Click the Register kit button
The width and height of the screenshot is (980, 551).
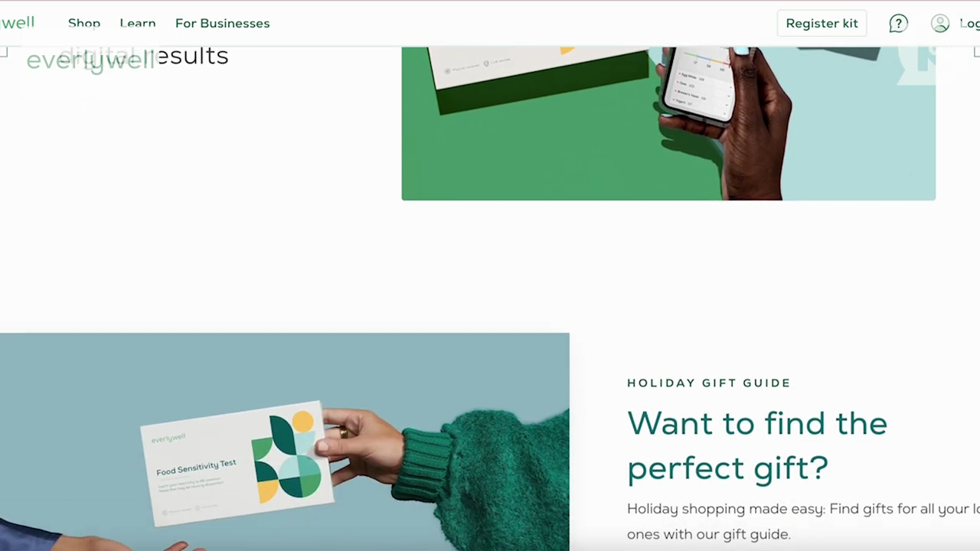click(822, 23)
